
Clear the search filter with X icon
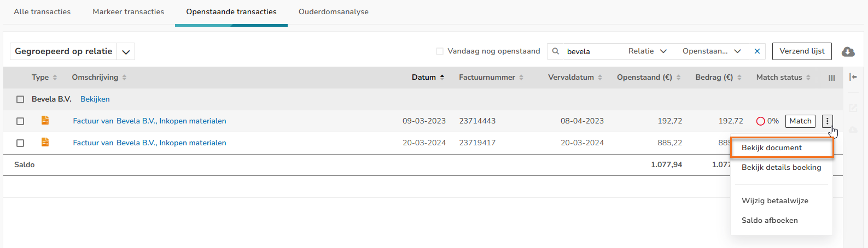[x=757, y=51]
